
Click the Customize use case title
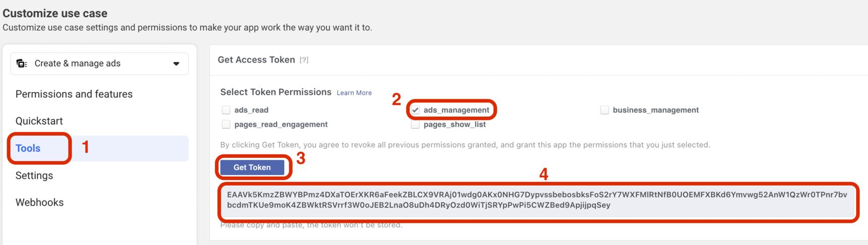[x=55, y=14]
